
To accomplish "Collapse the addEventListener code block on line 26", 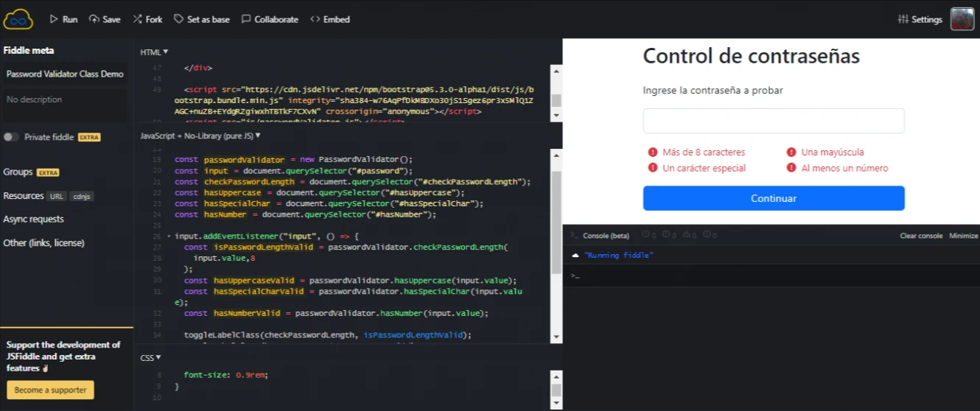I will [x=169, y=236].
